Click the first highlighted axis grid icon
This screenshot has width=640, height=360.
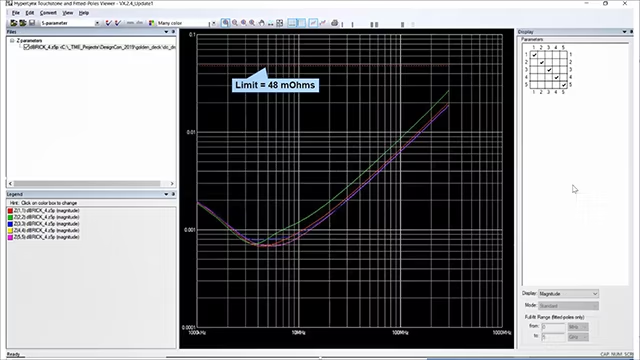[292, 23]
